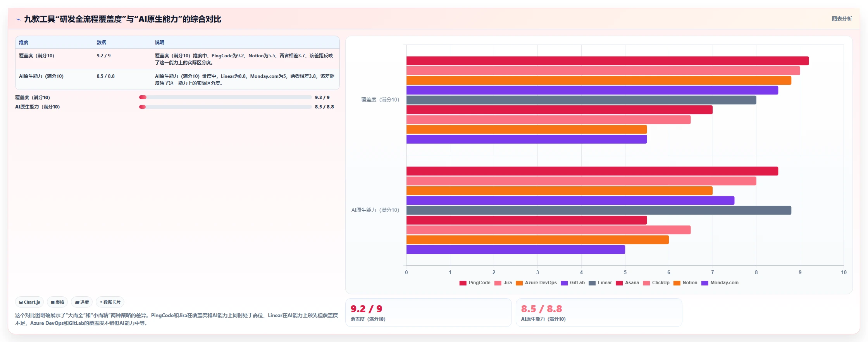Click the 覆盖度 progress bar
Viewport: 868px width, 342px height.
(225, 98)
